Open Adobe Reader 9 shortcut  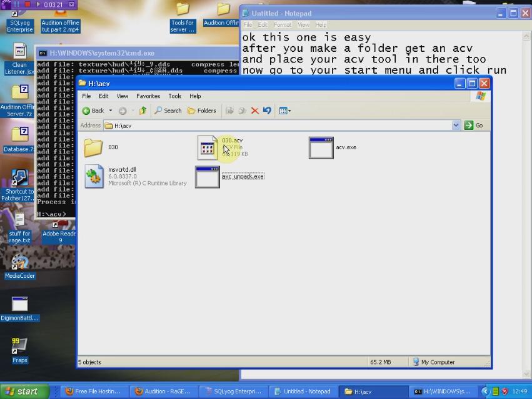click(59, 232)
